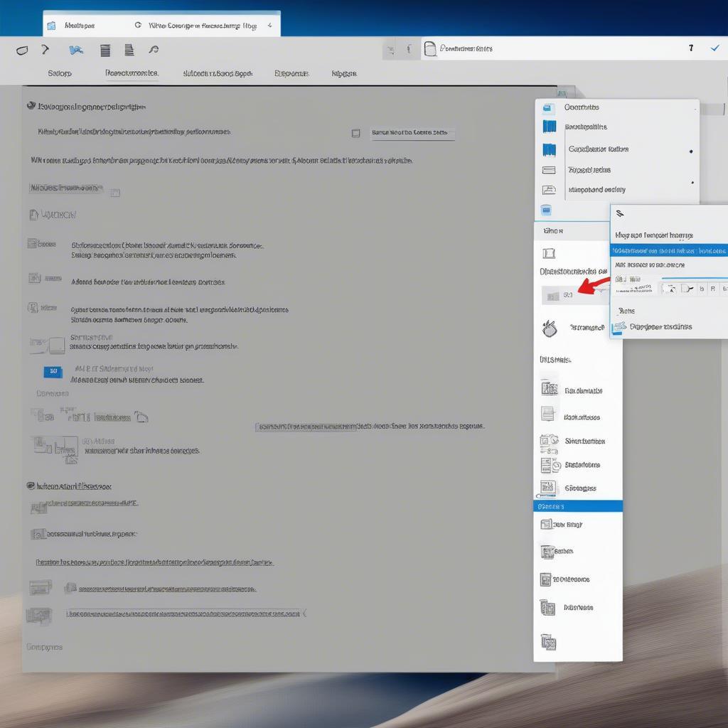
Task: Open the last tab in the ribbon tab row
Action: click(344, 73)
